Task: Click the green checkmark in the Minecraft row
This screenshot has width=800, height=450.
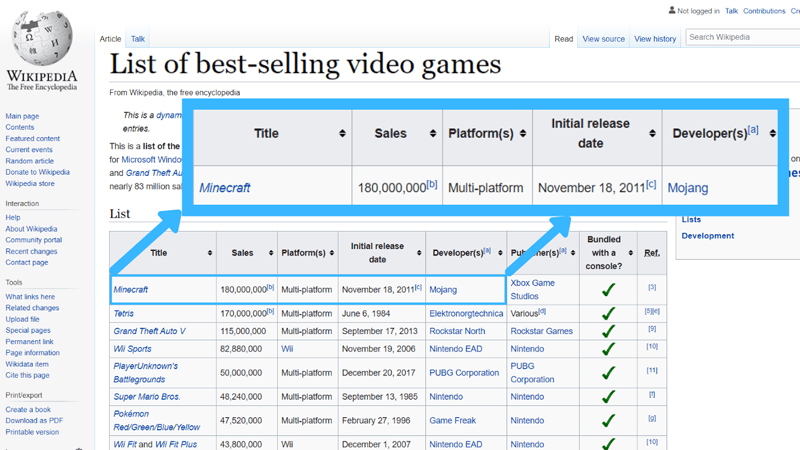Action: click(x=608, y=290)
